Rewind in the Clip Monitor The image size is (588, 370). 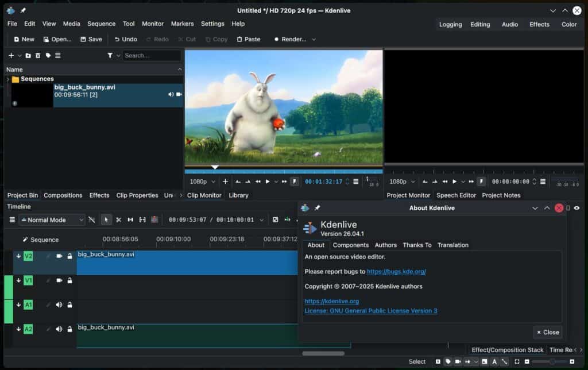(258, 182)
